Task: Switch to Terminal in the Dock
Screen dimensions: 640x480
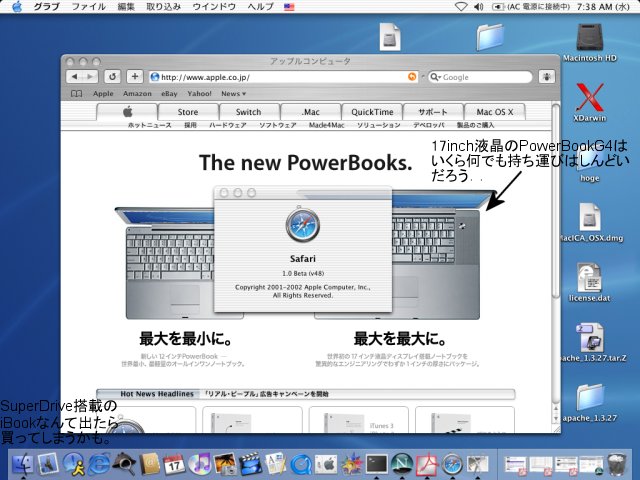Action: click(x=376, y=464)
